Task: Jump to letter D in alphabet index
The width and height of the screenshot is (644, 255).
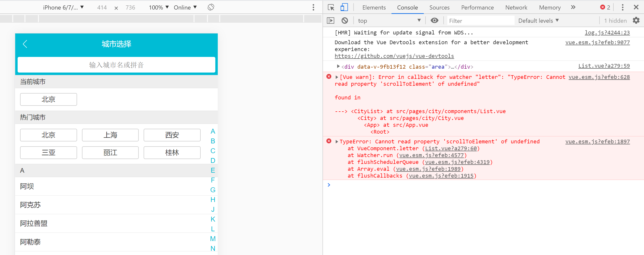Action: coord(213,160)
